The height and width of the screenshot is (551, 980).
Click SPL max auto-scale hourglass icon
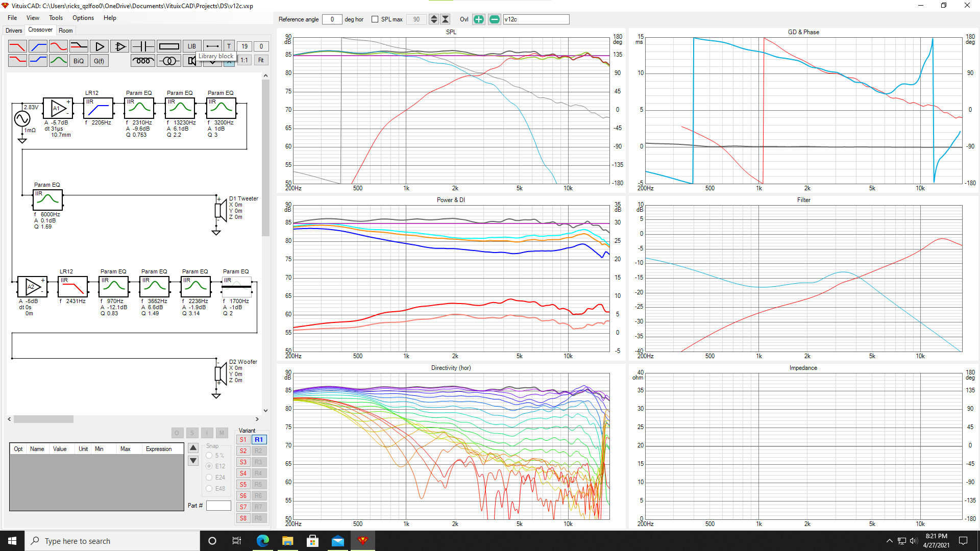[x=446, y=19]
